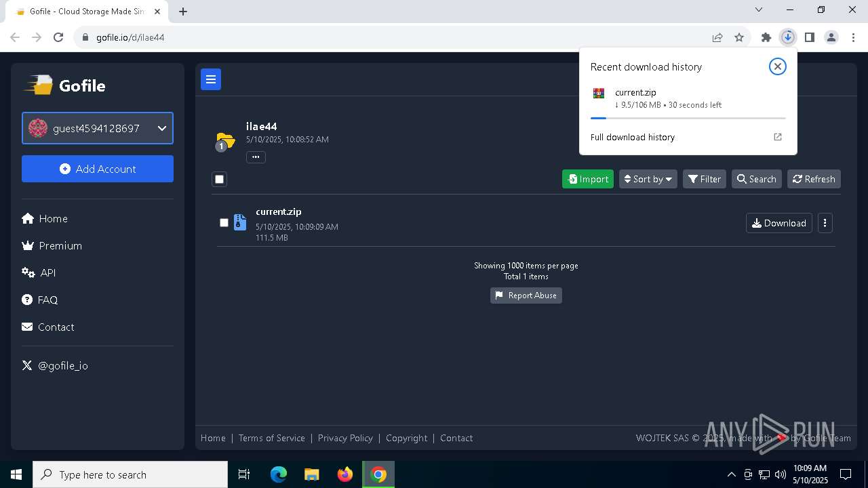Click the share page icon in address bar
Screen dimensions: 868x488
[717, 37]
